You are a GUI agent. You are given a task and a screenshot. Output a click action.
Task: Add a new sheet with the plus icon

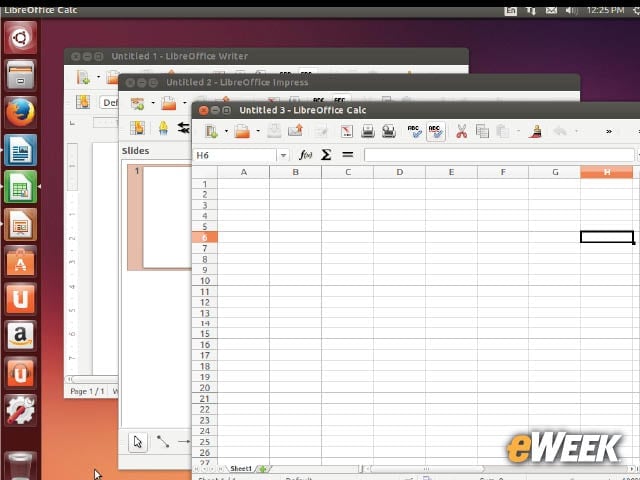(x=262, y=469)
